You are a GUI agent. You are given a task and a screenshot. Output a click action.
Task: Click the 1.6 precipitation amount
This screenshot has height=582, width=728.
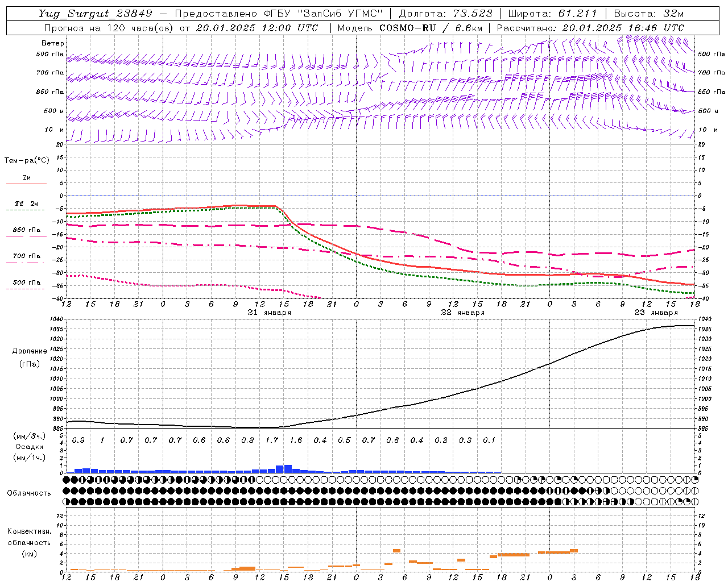[296, 440]
